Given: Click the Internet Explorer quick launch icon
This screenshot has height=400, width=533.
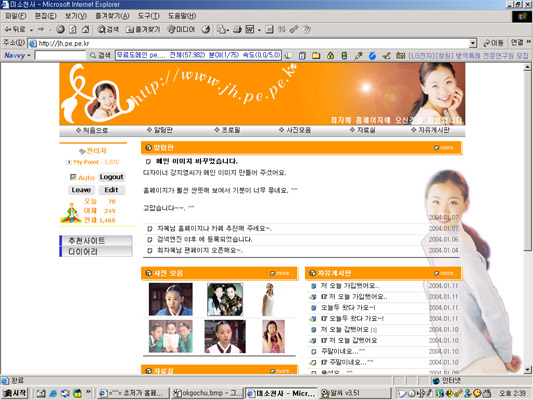Looking at the screenshot, I should pyautogui.click(x=53, y=393).
